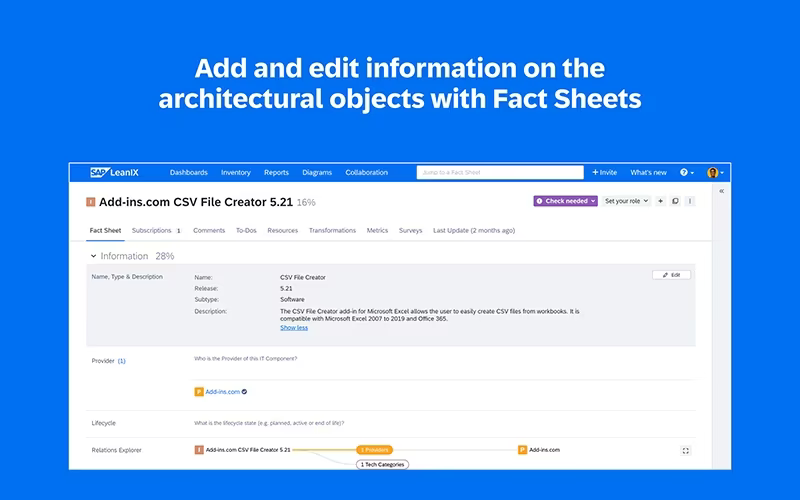800x500 pixels.
Task: Click the Relations Explorer label
Action: (116, 450)
